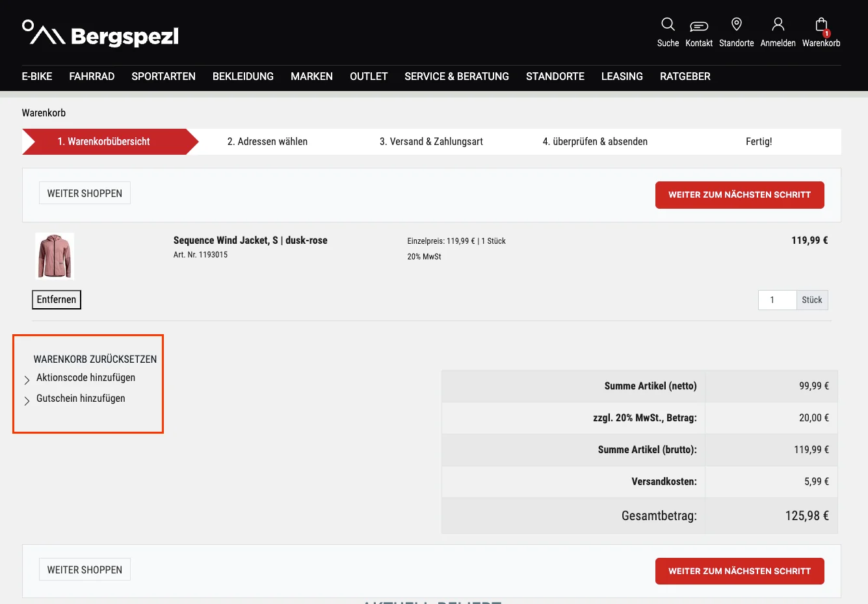Image resolution: width=868 pixels, height=604 pixels.
Task: Click top WEITER ZUM NÄCHSTEN SCHRITT button
Action: (739, 195)
